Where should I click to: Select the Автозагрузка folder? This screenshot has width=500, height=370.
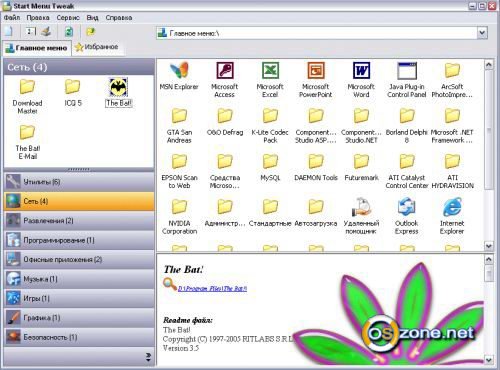pos(316,207)
